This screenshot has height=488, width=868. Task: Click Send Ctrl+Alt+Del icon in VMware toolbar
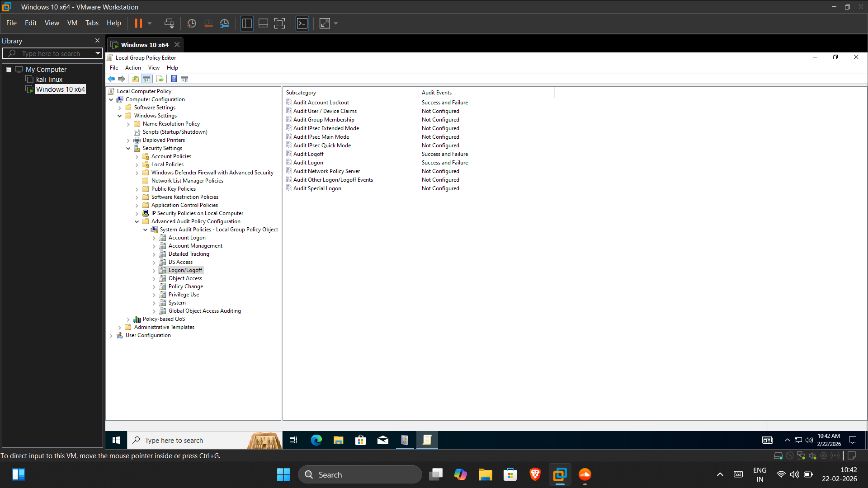click(x=169, y=23)
